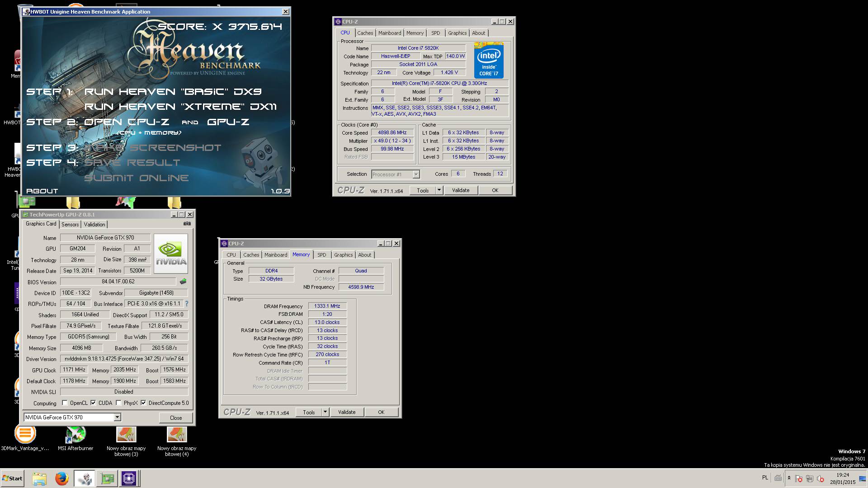Image resolution: width=868 pixels, height=488 pixels.
Task: Click the Core Speed 4898.86 MHz value
Action: pyautogui.click(x=392, y=133)
